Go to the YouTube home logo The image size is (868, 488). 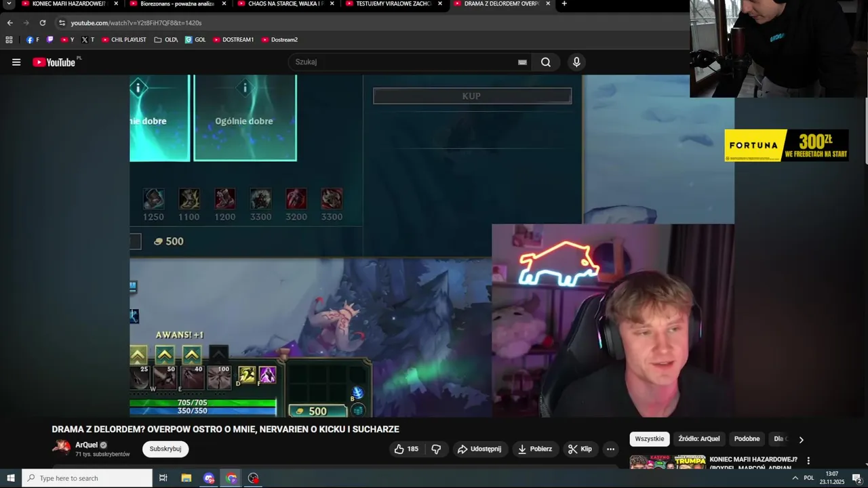point(54,62)
